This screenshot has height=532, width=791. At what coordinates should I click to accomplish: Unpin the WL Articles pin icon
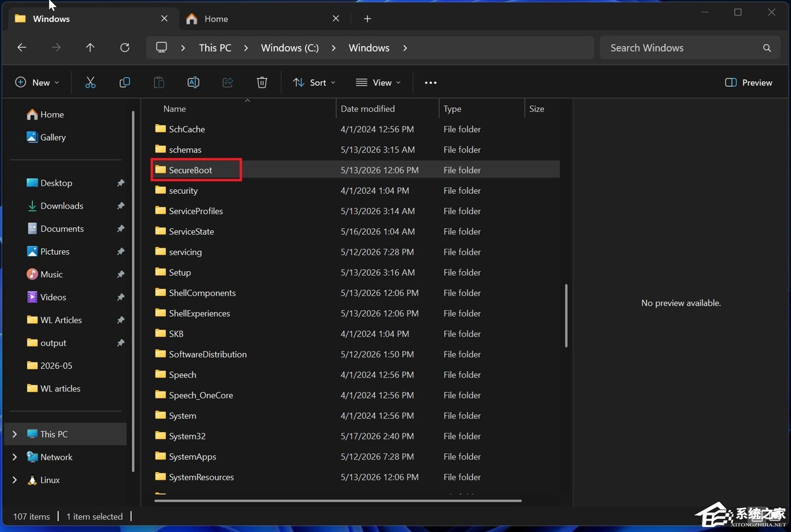click(120, 320)
